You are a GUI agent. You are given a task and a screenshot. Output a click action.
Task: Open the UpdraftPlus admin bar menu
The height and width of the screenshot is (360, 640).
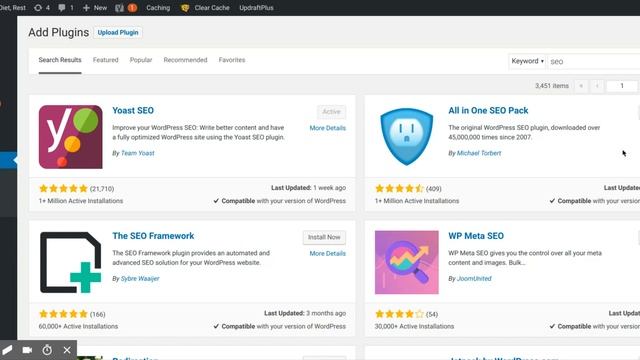(256, 8)
